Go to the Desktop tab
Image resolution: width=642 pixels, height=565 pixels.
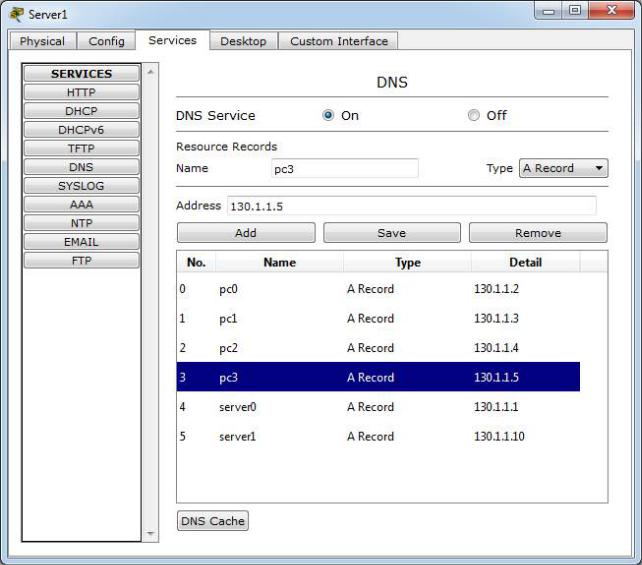[x=243, y=41]
